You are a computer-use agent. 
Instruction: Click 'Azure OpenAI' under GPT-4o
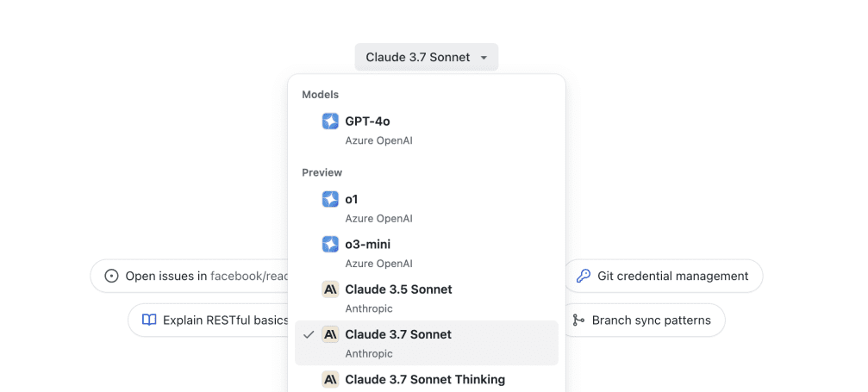378,140
